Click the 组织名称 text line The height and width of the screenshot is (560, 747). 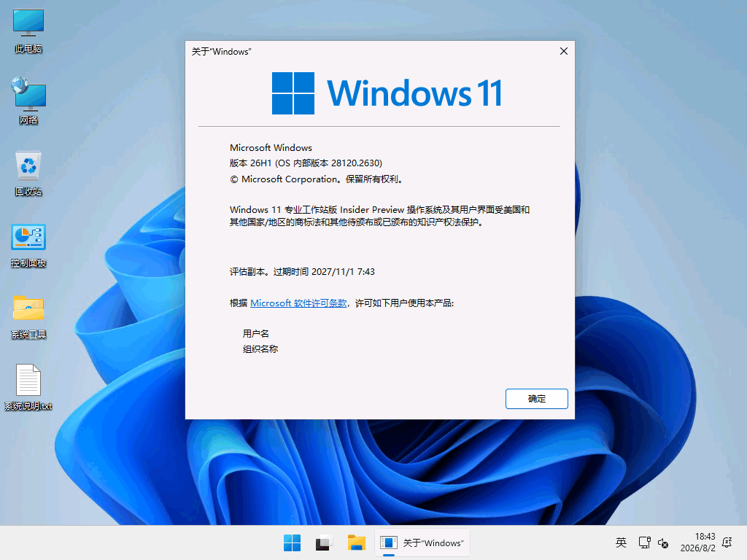pos(260,349)
